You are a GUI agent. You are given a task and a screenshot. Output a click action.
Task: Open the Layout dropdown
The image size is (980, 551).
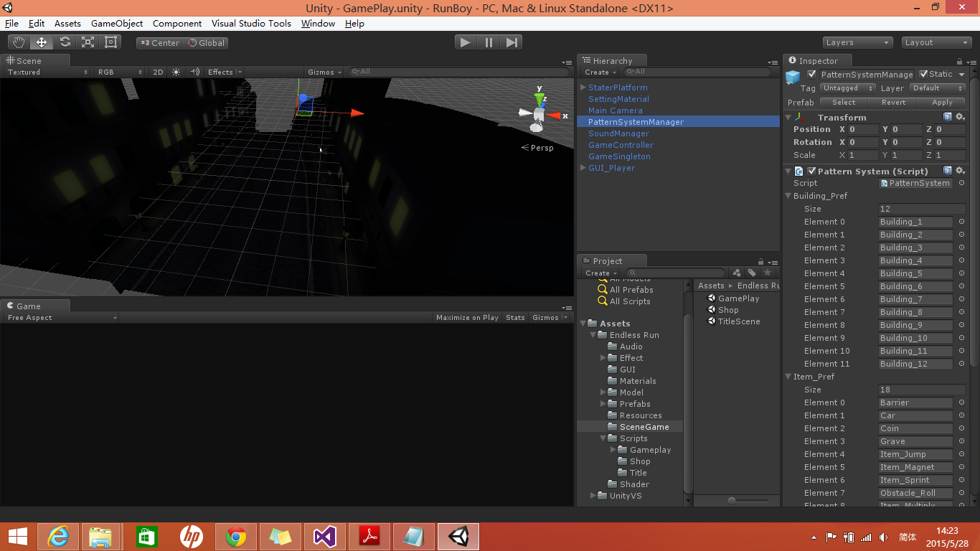point(936,42)
